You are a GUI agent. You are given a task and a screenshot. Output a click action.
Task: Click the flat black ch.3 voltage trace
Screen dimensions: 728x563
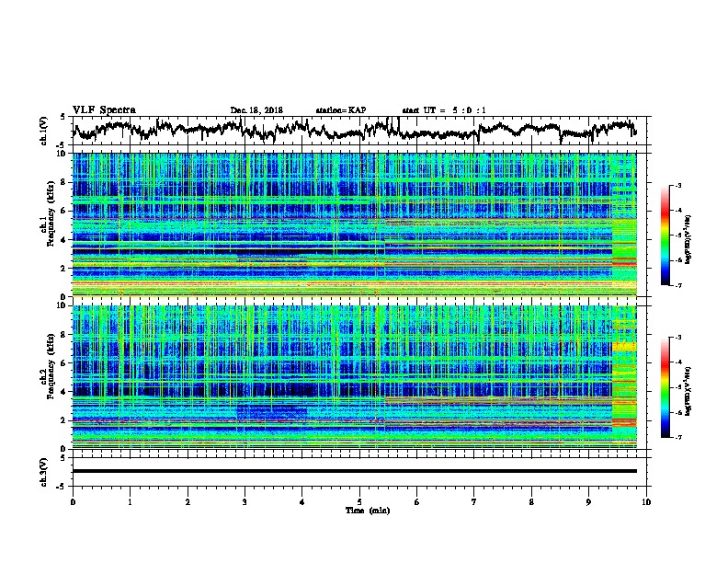(x=354, y=471)
